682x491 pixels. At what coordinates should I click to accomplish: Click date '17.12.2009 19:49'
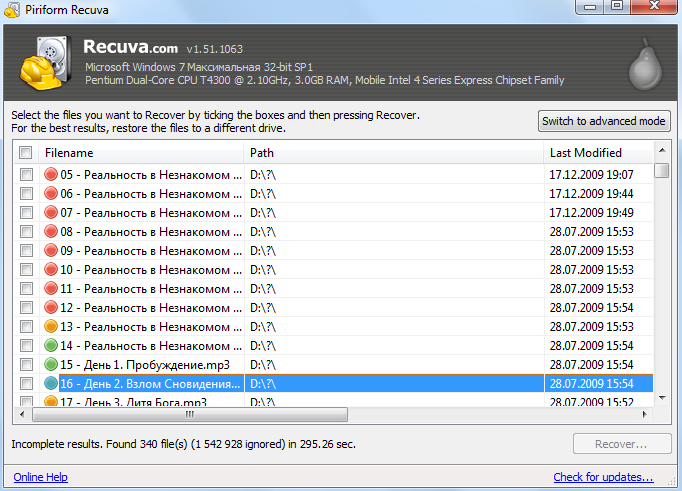pyautogui.click(x=592, y=213)
